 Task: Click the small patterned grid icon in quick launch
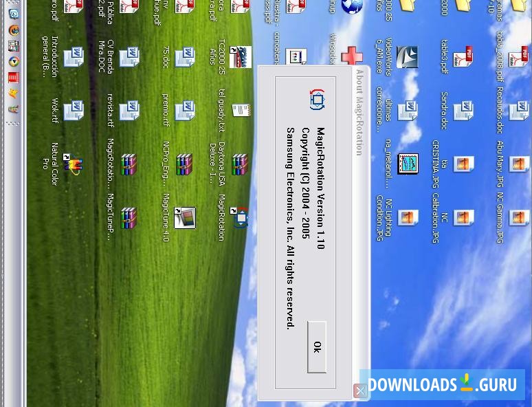click(14, 46)
